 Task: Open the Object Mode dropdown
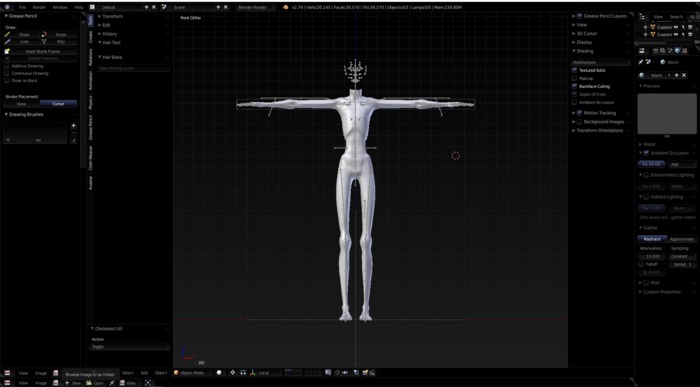(192, 373)
